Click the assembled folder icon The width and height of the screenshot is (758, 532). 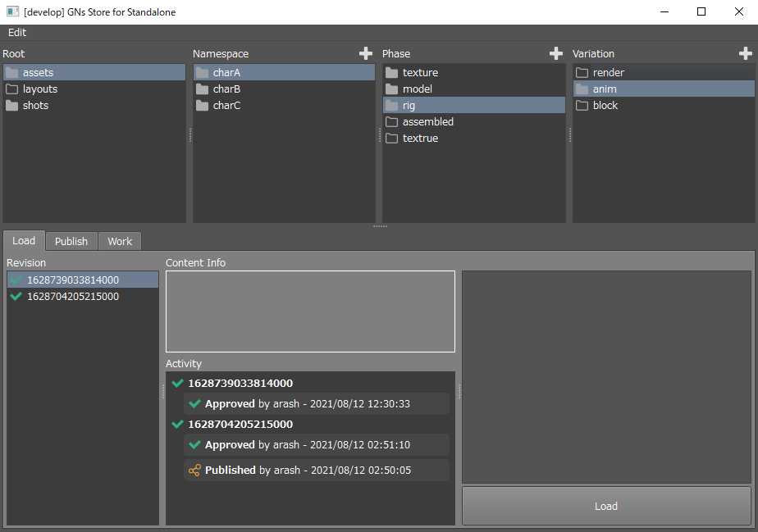(x=392, y=122)
